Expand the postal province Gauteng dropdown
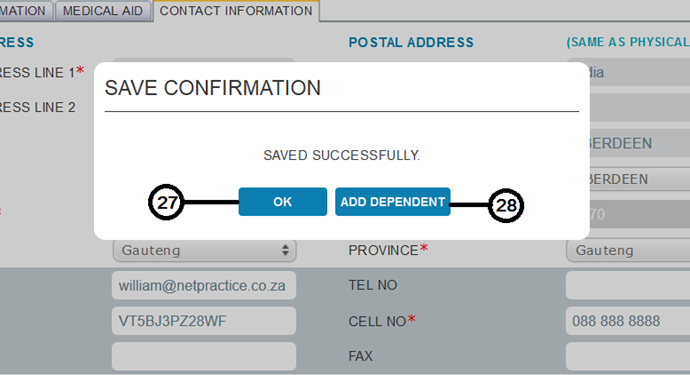 tap(628, 250)
